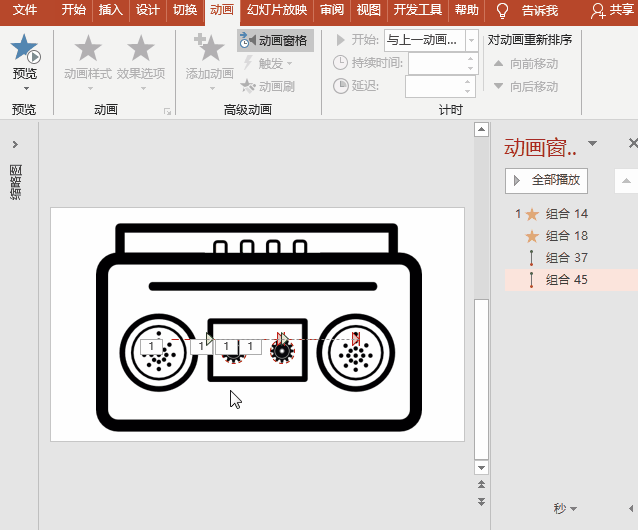Click the Delay clock icon
The width and height of the screenshot is (638, 530).
pyautogui.click(x=340, y=86)
